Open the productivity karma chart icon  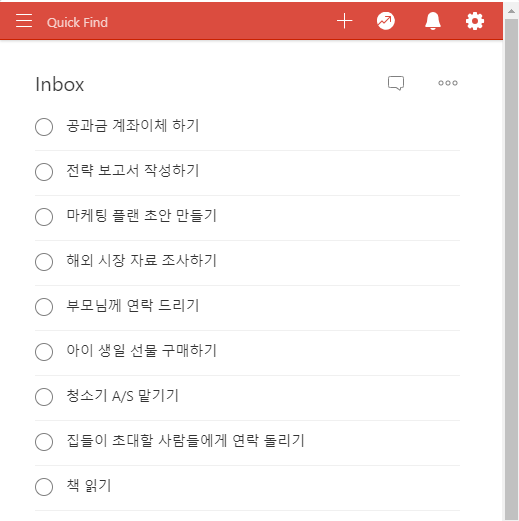click(x=386, y=21)
